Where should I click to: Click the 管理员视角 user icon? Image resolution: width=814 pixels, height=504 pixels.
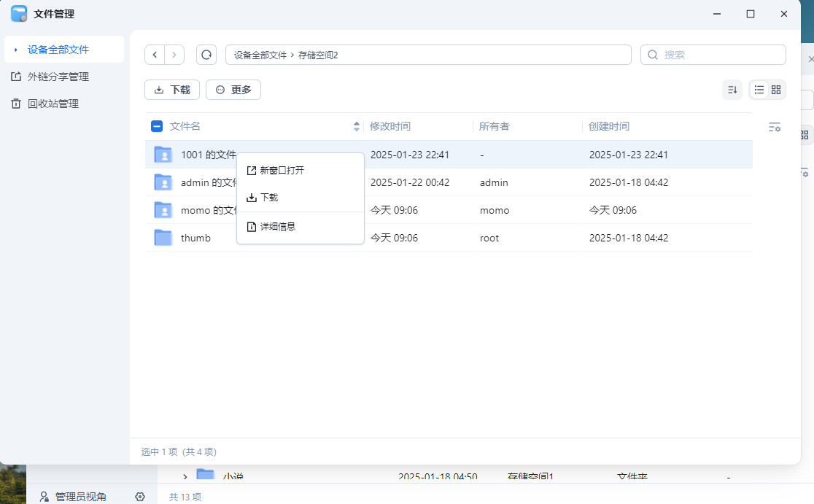click(44, 497)
